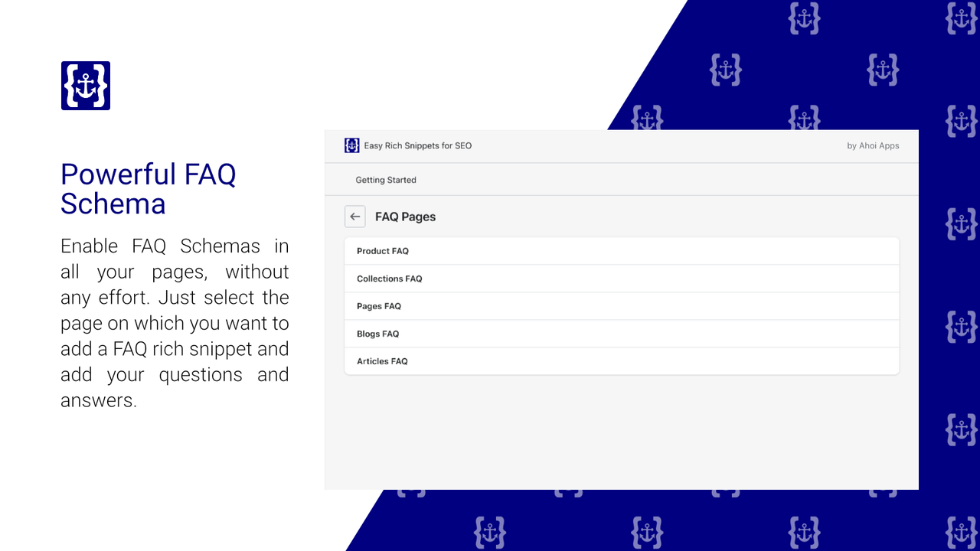Click the Powerful FAQ Schema heading
This screenshot has height=551, width=980.
pos(149,189)
